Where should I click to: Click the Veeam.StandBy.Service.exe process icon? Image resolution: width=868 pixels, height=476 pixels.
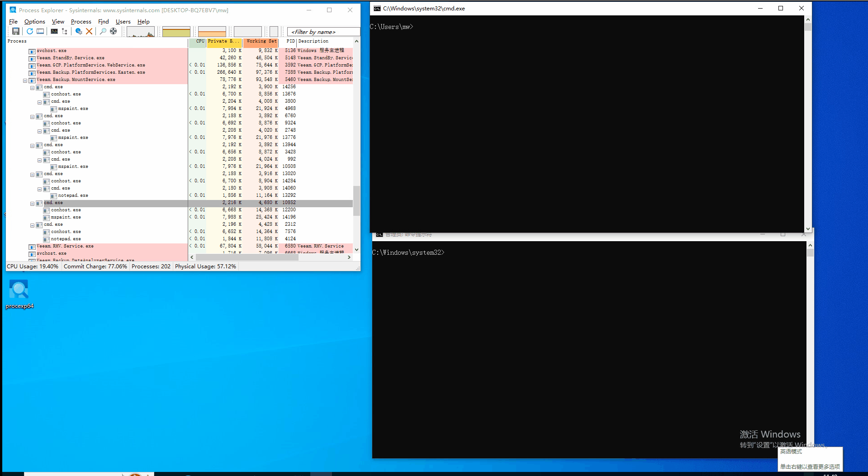[x=32, y=58]
